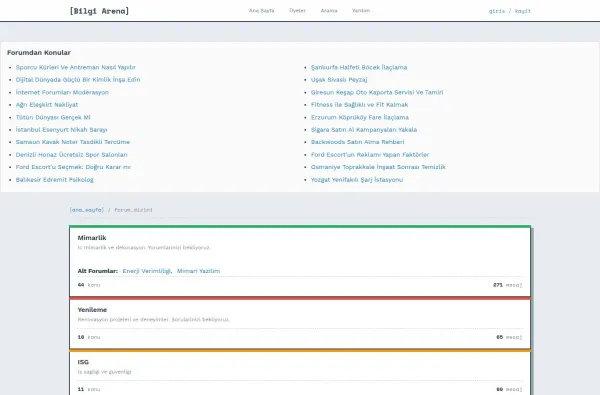
Task: Open the Yenileme forum
Action: pos(92,310)
